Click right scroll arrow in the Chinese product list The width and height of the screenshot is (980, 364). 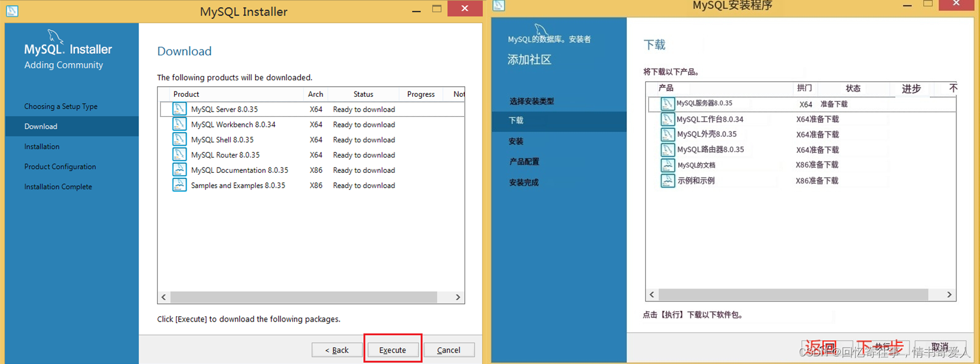click(x=949, y=294)
